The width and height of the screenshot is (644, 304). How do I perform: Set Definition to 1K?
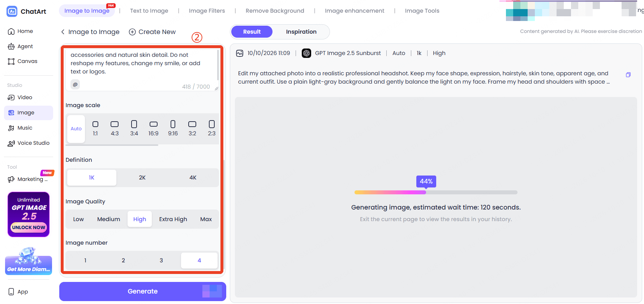click(x=92, y=178)
